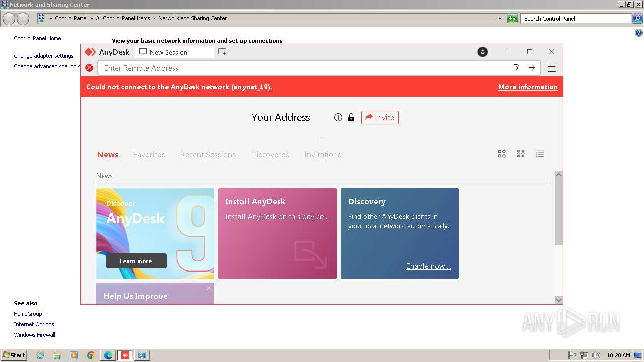Viewport: 644px width, 362px height.
Task: Click the red connection error status icon
Action: [x=89, y=68]
